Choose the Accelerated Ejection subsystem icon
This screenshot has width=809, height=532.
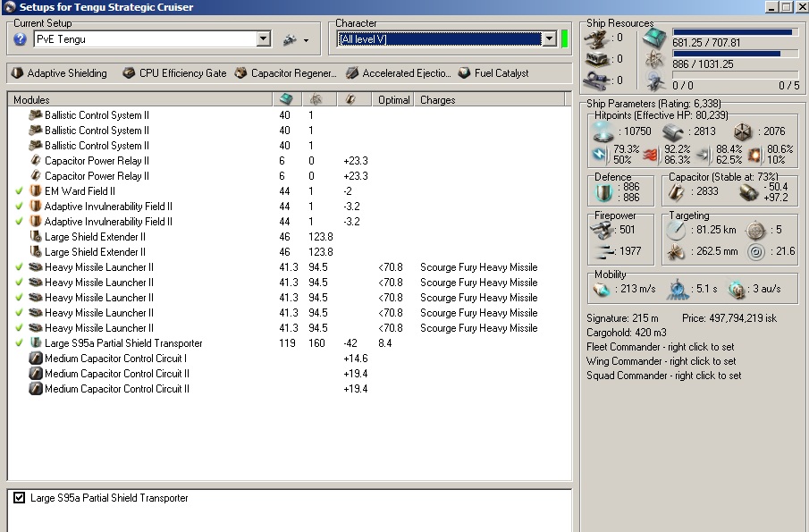click(352, 73)
